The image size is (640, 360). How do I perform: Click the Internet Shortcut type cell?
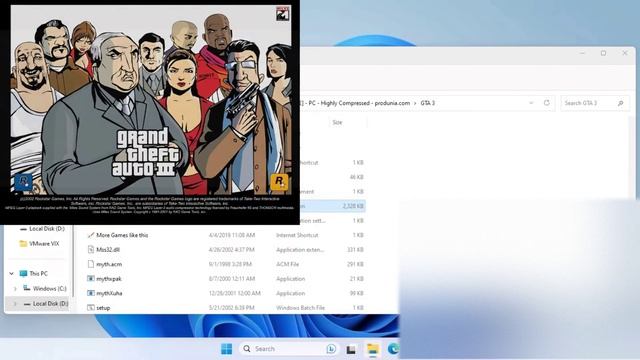point(297,235)
